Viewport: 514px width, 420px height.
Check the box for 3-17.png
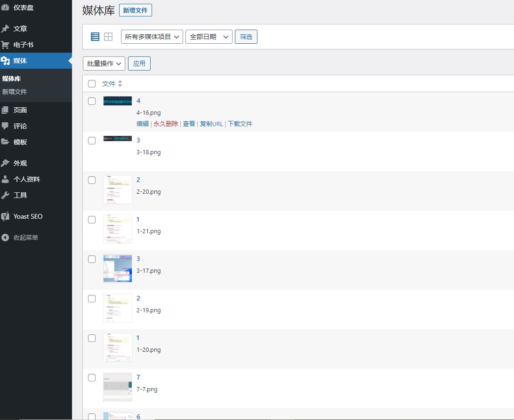(92, 259)
